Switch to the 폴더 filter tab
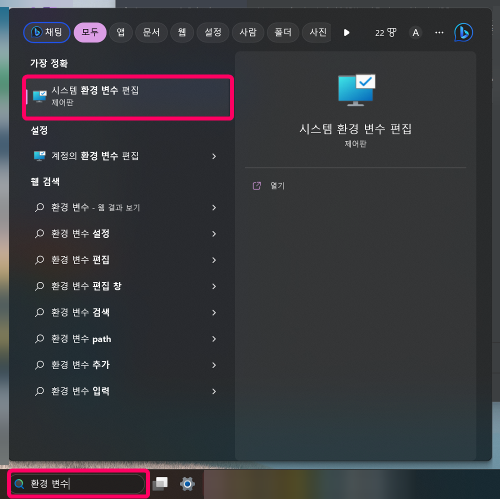500x499 pixels. click(x=283, y=32)
